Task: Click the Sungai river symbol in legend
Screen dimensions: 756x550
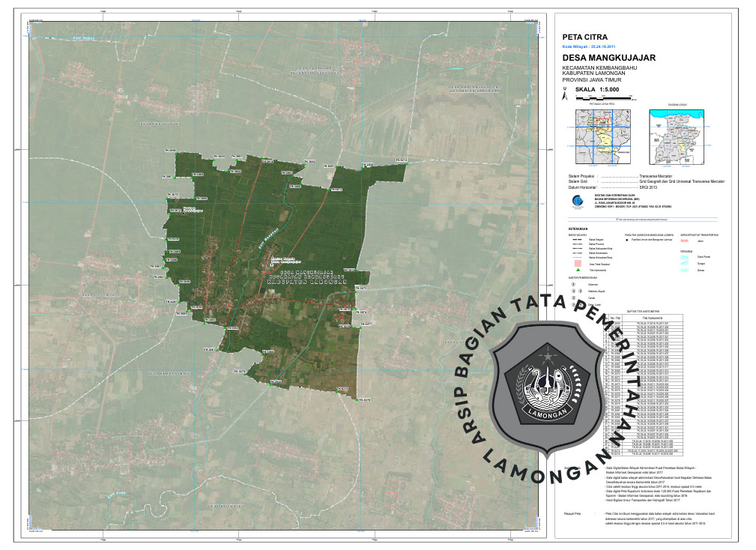Action: tap(685, 264)
